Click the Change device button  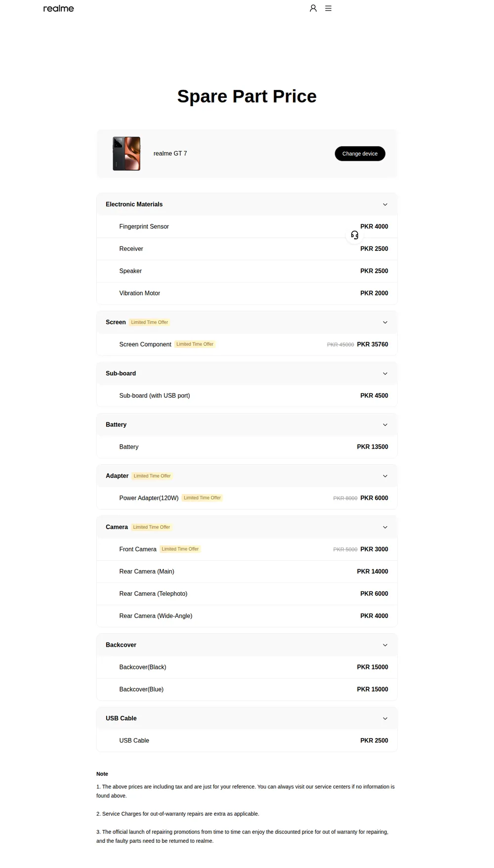coord(360,154)
